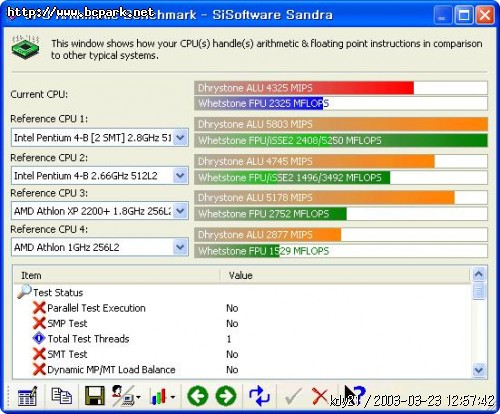Maximize the SiSoftware Sandra window
Viewport: 500px width, 414px height.
coord(464,15)
